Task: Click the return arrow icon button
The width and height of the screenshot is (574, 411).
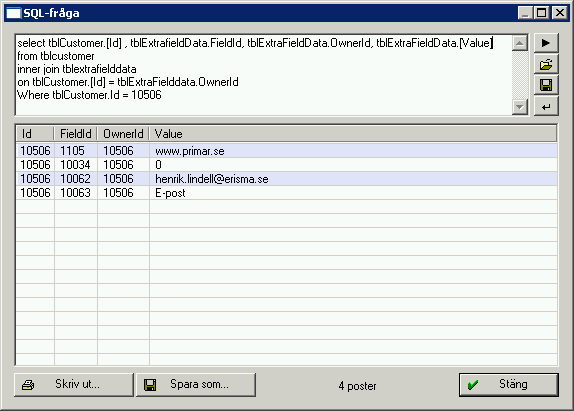Action: pyautogui.click(x=546, y=107)
